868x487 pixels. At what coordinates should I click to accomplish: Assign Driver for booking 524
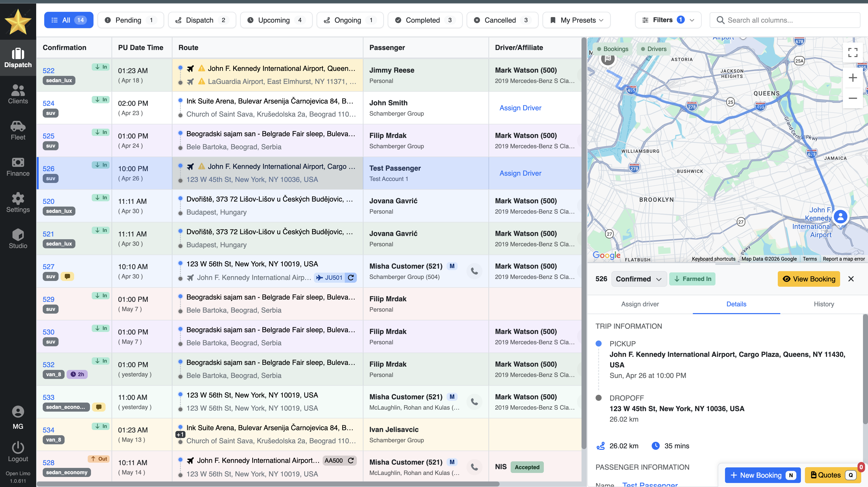pos(520,108)
